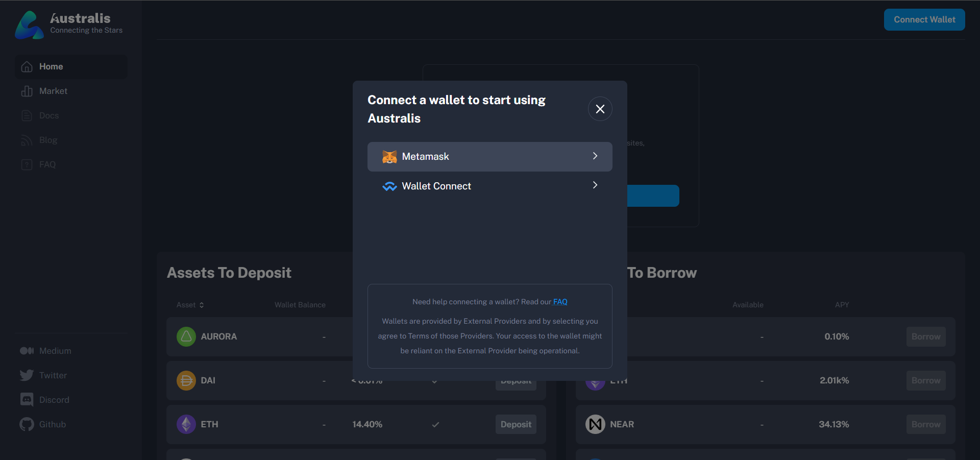The height and width of the screenshot is (460, 980).
Task: Click the Metamask fox icon
Action: (x=389, y=157)
